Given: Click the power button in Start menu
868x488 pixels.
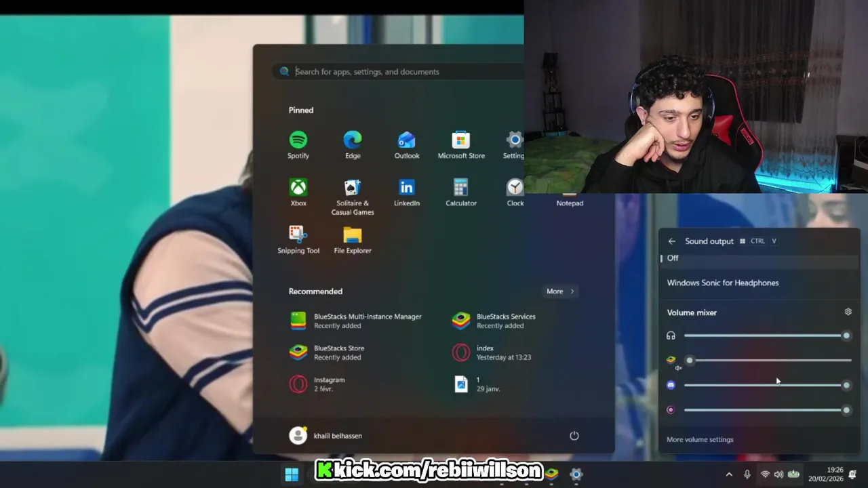Looking at the screenshot, I should (574, 436).
